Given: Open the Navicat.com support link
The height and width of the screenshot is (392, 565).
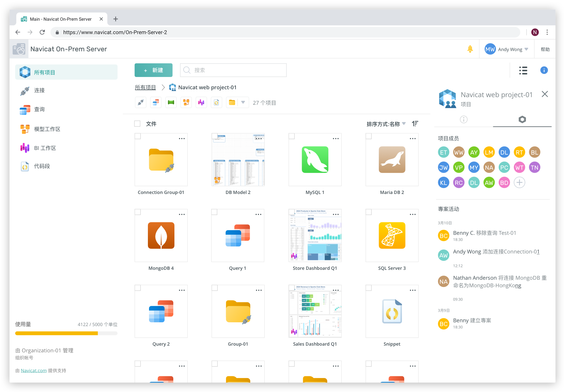Looking at the screenshot, I should [34, 370].
